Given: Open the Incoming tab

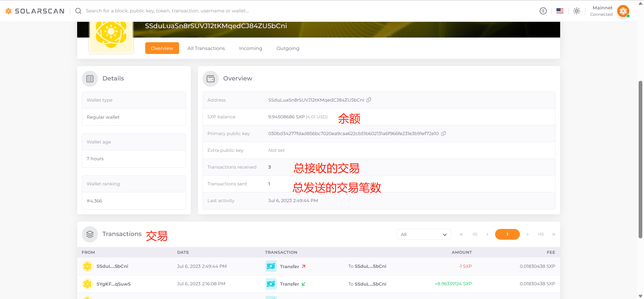Looking at the screenshot, I should [251, 48].
